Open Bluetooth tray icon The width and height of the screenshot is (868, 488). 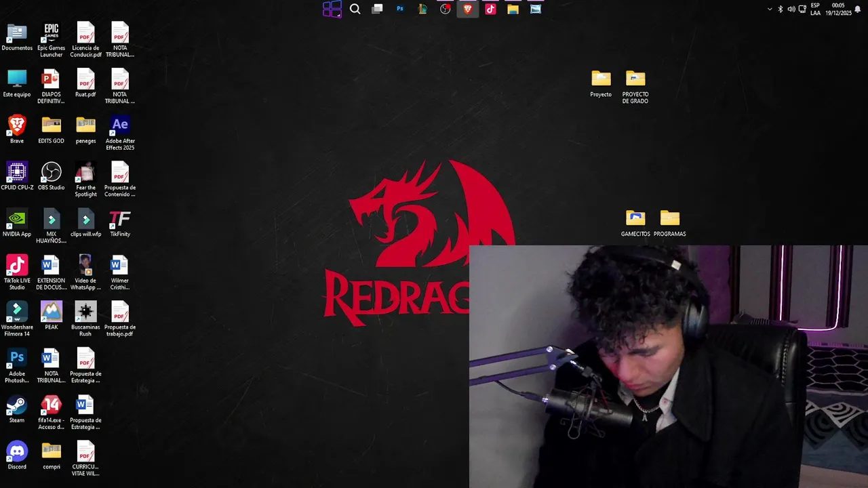(x=781, y=9)
